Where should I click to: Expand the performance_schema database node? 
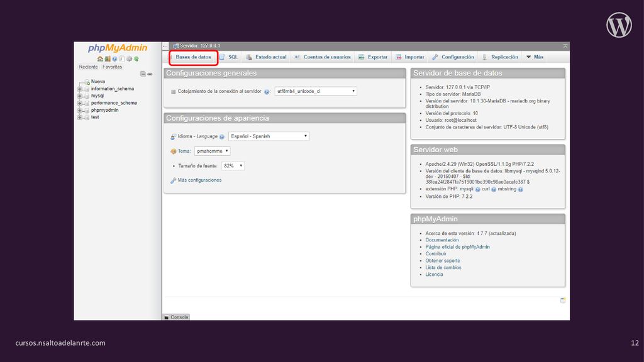[80, 103]
